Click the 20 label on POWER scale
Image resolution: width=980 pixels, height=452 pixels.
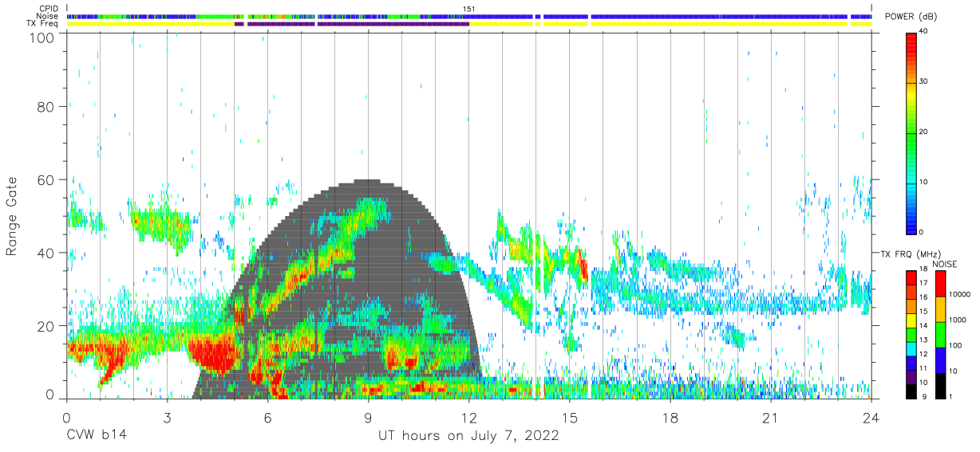pos(924,132)
